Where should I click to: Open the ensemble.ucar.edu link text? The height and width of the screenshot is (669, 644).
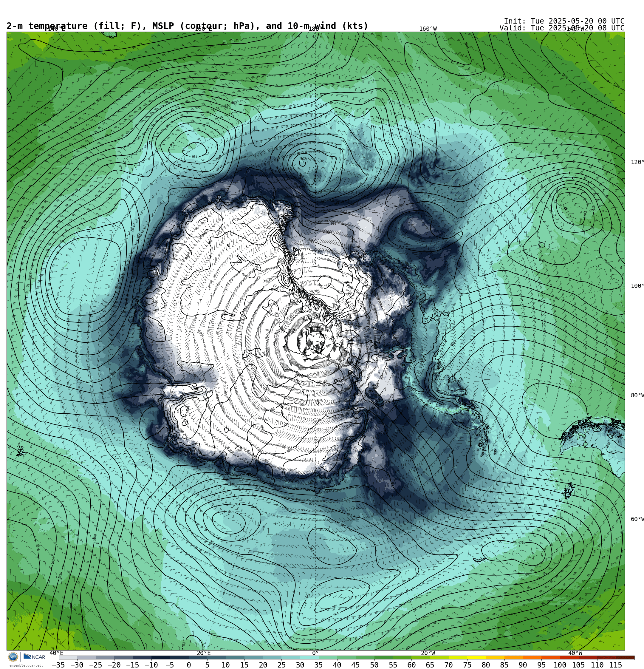(x=26, y=666)
